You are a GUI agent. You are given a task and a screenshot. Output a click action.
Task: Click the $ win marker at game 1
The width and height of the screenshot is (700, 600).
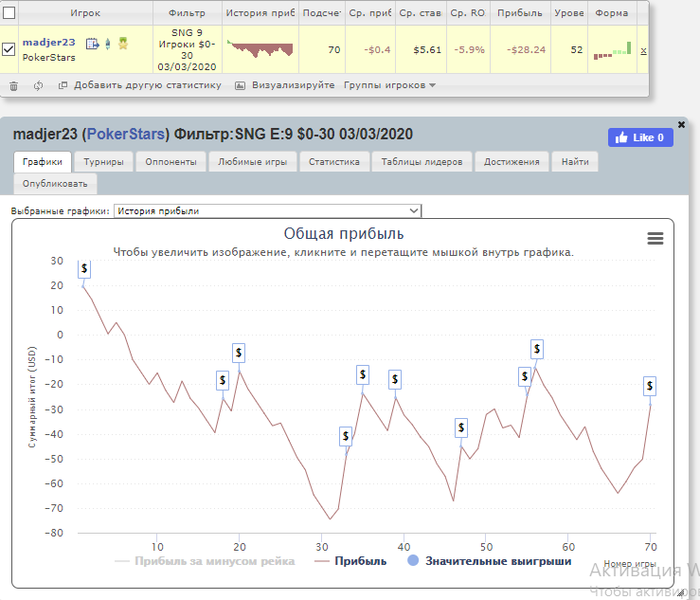pos(84,269)
